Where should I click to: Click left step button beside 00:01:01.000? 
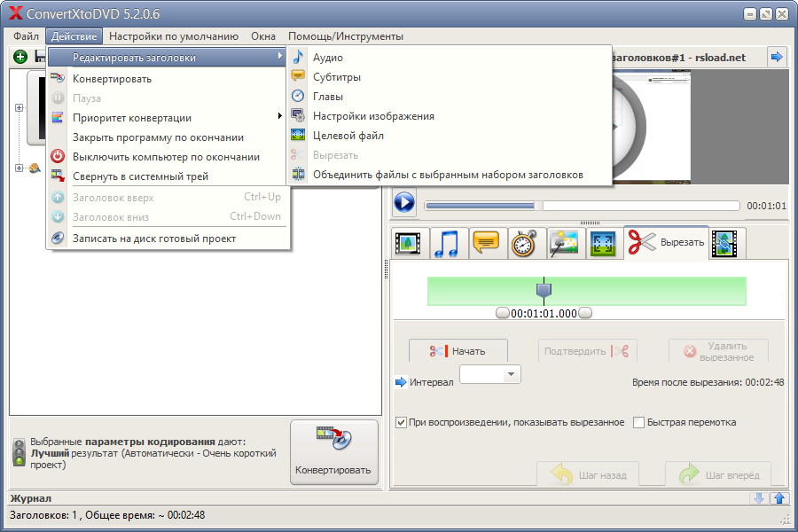pos(503,313)
